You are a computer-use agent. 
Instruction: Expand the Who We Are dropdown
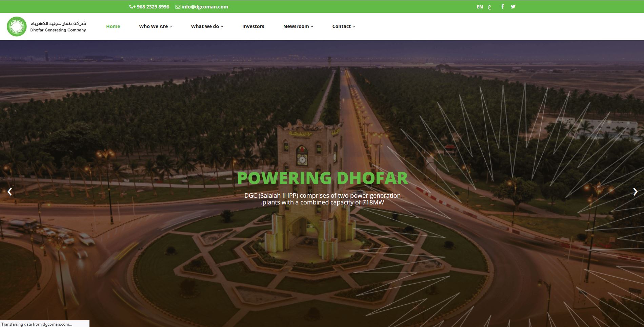(x=156, y=26)
